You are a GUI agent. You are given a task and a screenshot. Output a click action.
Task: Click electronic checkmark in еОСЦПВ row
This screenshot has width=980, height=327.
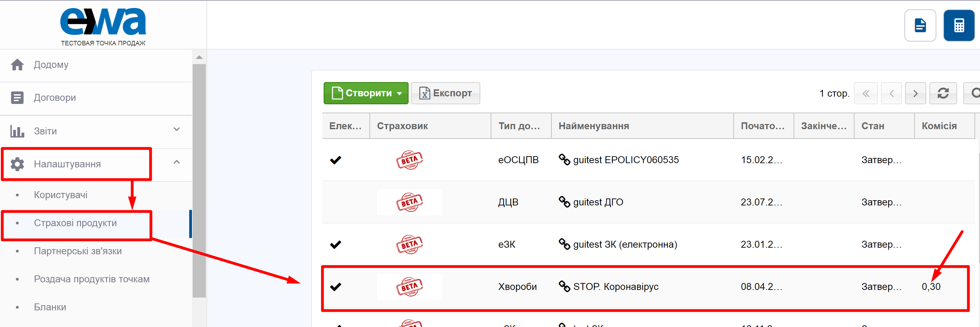(335, 160)
